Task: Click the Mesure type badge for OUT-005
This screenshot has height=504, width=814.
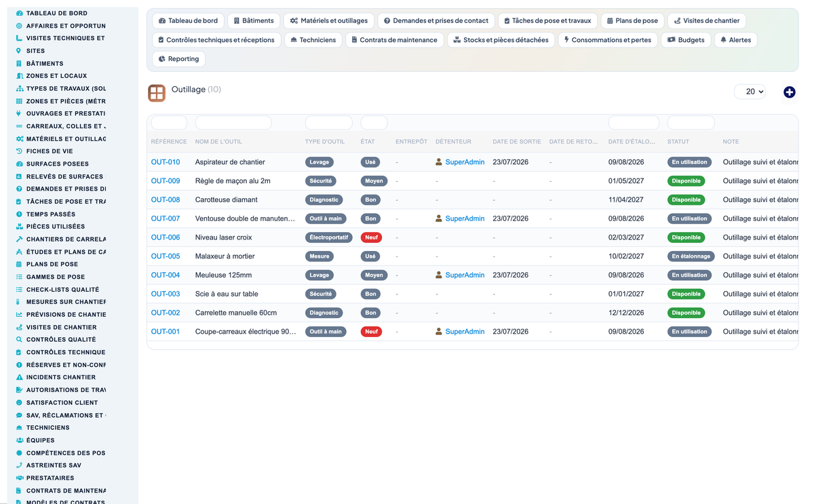Action: click(x=319, y=256)
